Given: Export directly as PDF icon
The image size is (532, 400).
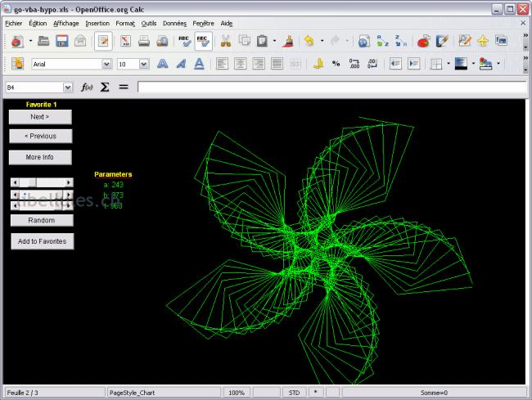Looking at the screenshot, I should coord(125,41).
